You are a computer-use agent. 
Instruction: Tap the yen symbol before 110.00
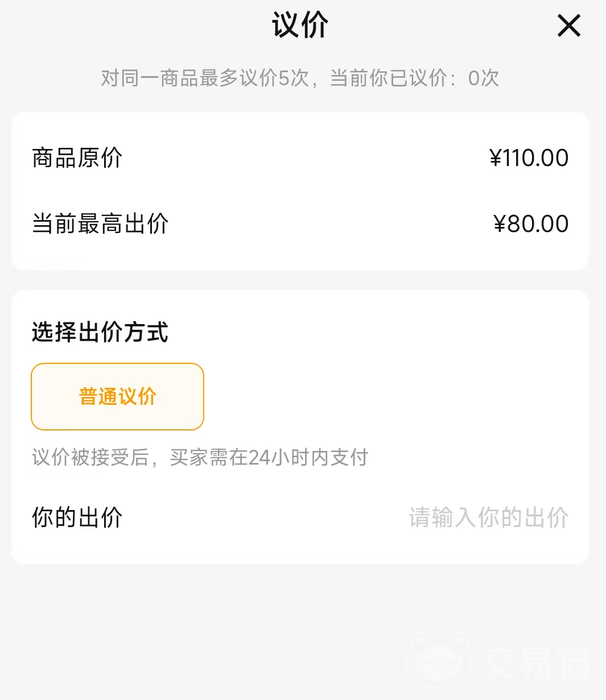(496, 158)
